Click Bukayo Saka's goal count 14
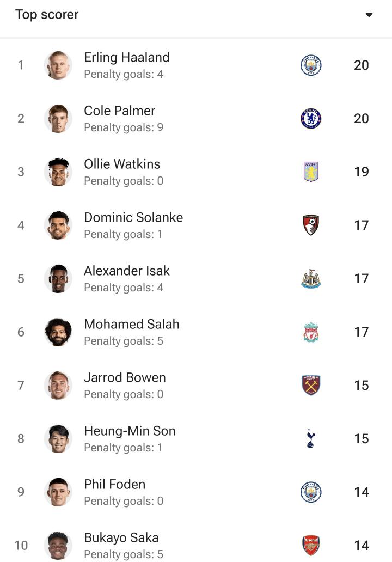The width and height of the screenshot is (392, 562). click(x=361, y=546)
